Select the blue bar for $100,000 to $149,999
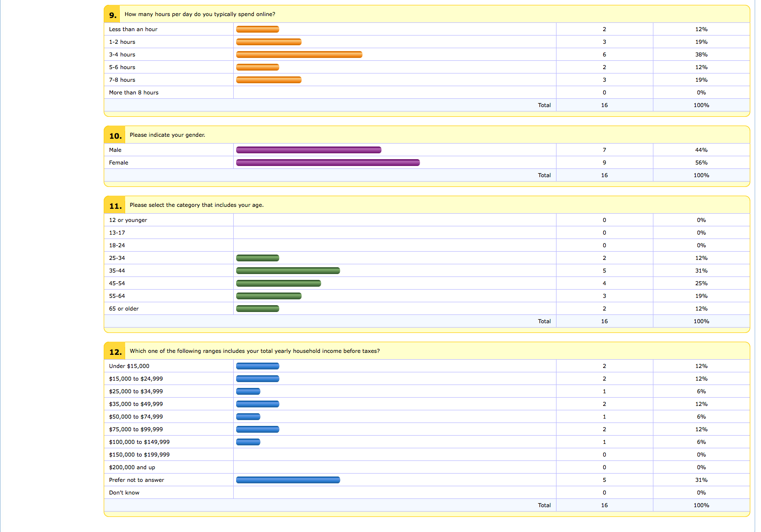This screenshot has width=761, height=532. coord(248,442)
